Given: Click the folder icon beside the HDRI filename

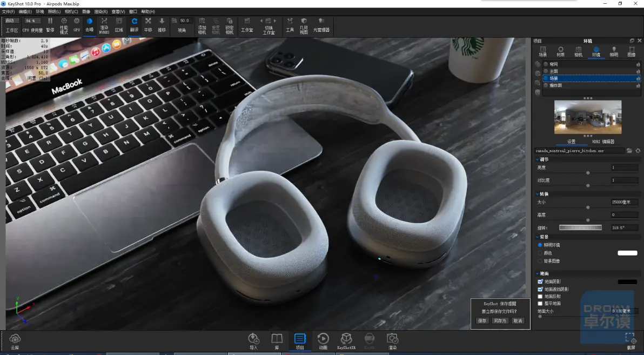Looking at the screenshot, I should pos(629,151).
